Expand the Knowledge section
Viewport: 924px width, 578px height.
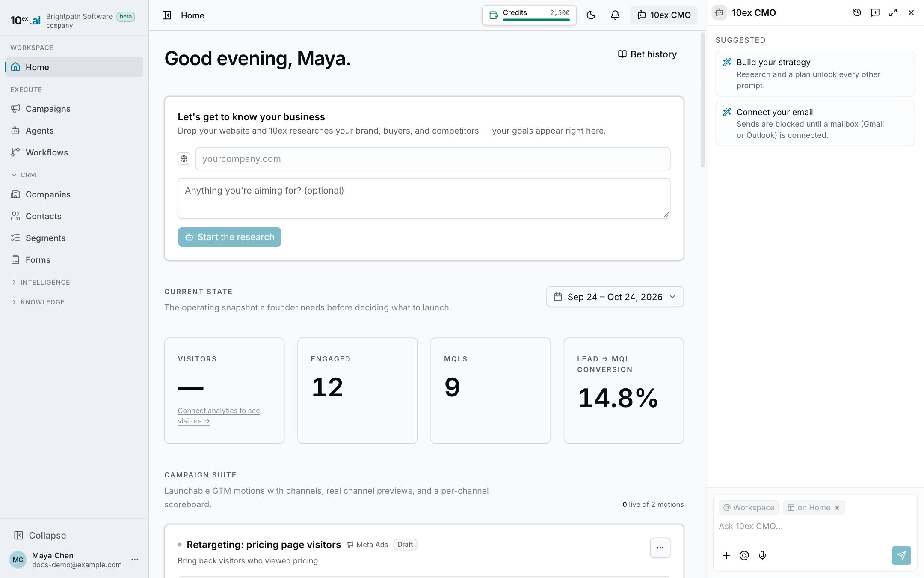(x=38, y=302)
